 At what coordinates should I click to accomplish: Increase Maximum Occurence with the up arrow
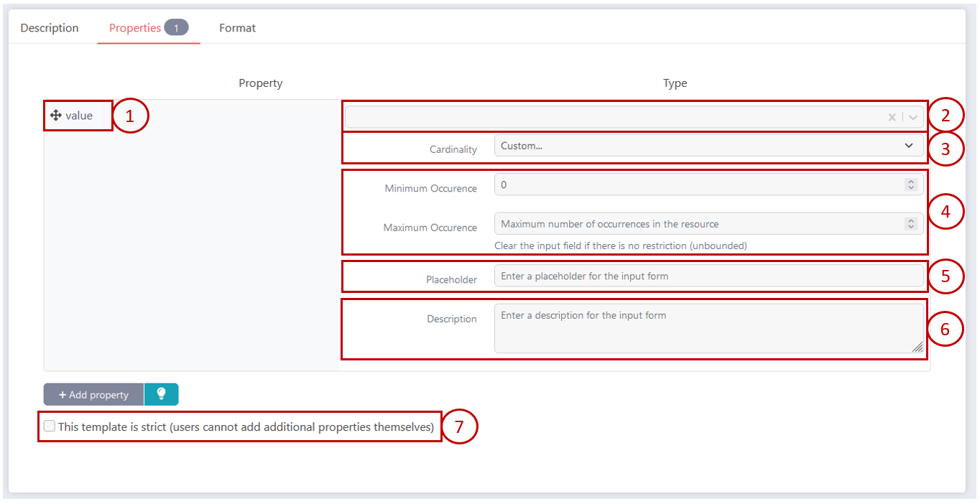[911, 220]
